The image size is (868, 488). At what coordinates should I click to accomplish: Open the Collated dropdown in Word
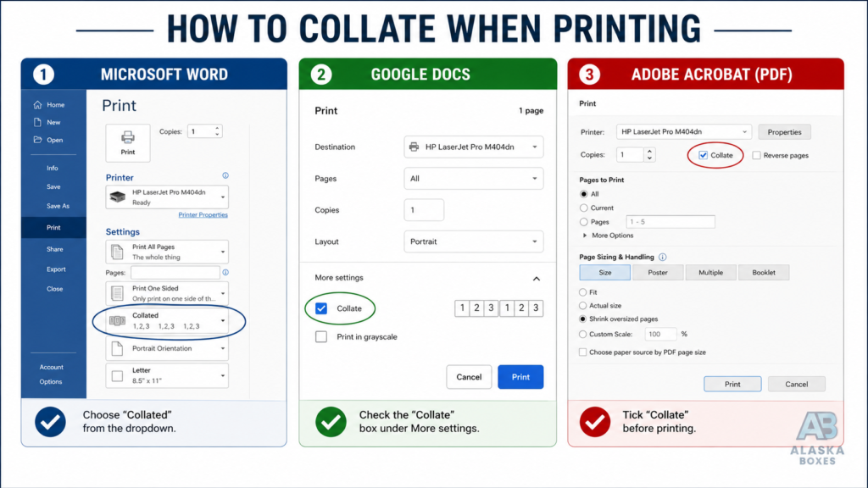[x=167, y=321]
